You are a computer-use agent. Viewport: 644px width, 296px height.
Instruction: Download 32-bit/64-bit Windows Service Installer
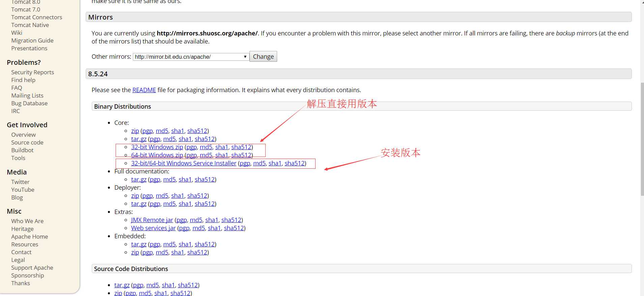tap(184, 163)
